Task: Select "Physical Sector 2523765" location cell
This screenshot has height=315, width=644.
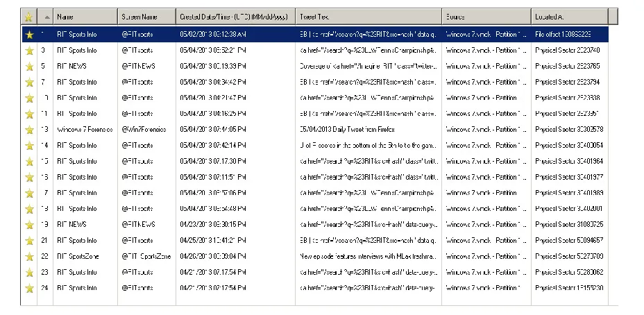Action: 567,66
